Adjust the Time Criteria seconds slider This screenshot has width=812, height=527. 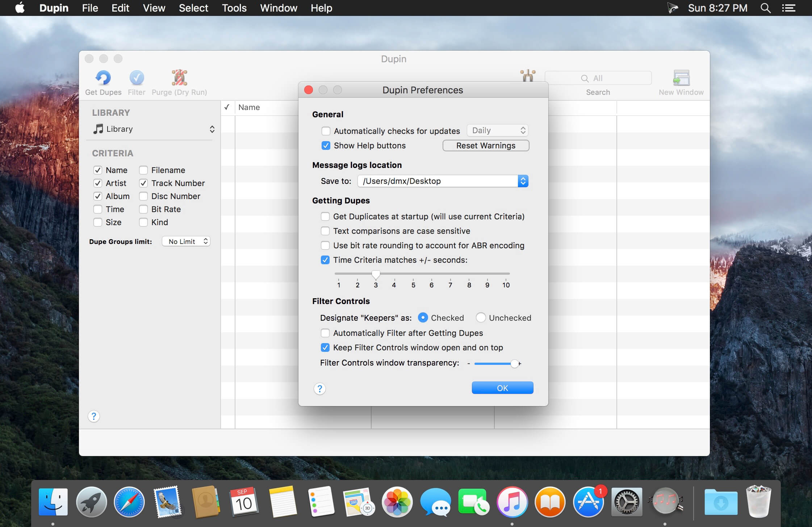[x=376, y=274]
